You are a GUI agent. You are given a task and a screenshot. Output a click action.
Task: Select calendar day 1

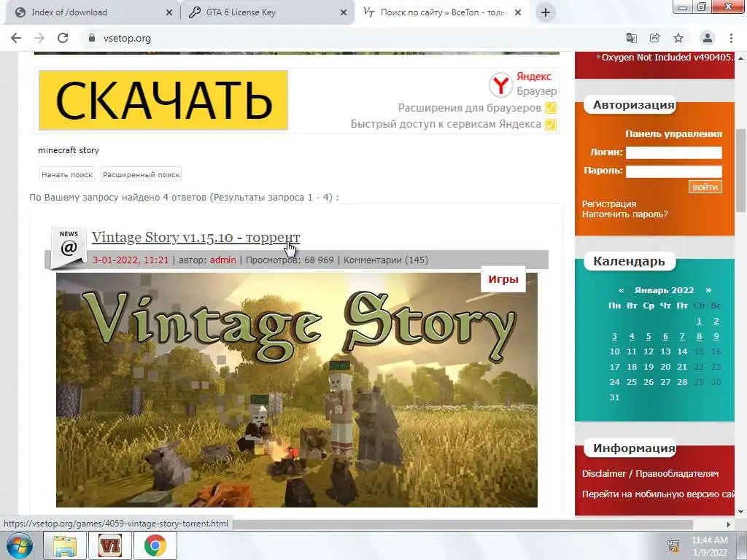[x=699, y=322]
